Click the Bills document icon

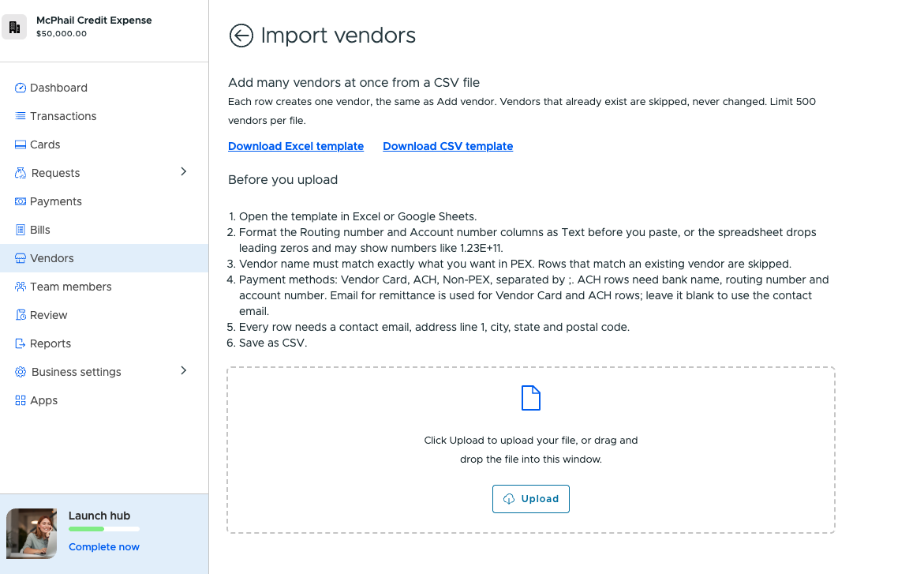(x=20, y=230)
